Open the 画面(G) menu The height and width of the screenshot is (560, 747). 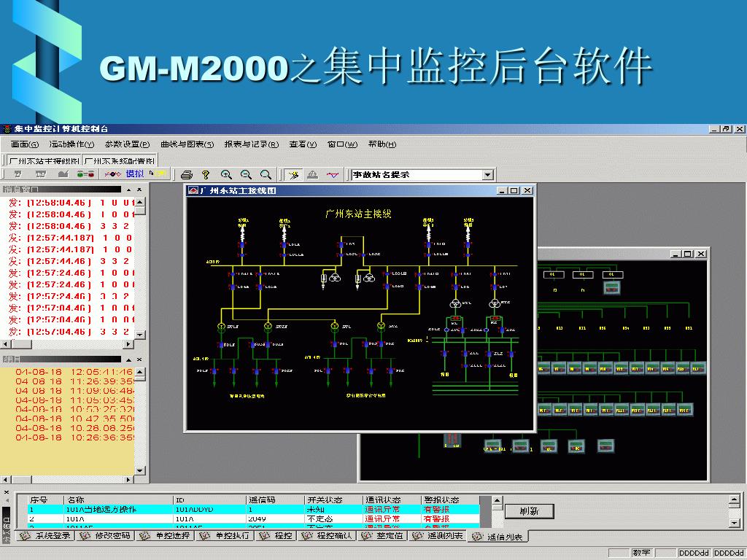tap(24, 144)
